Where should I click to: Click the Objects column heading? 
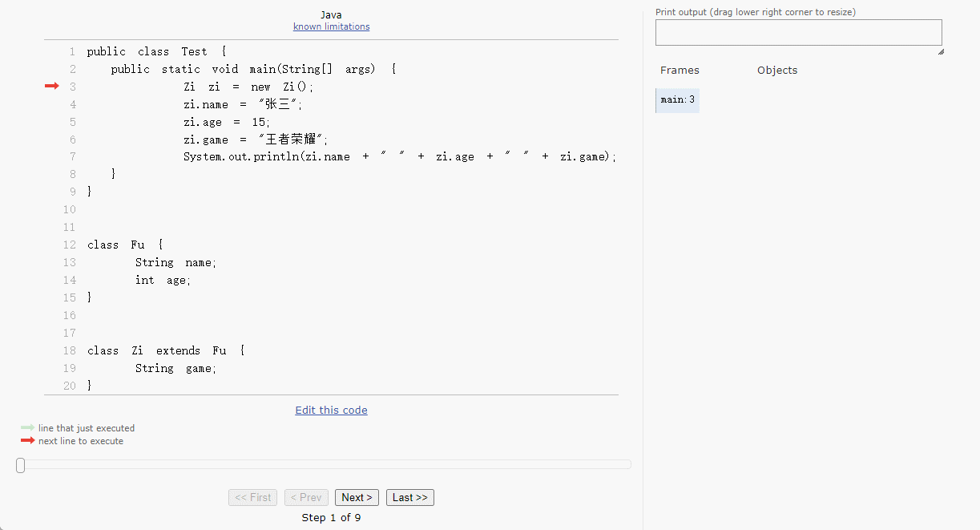(x=776, y=70)
